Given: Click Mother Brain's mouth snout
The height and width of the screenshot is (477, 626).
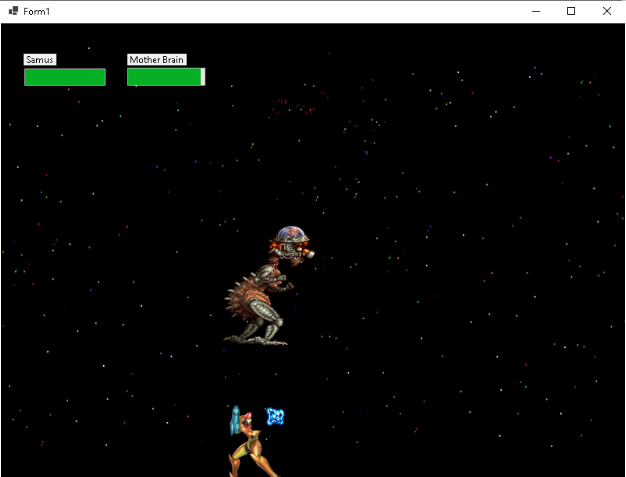Looking at the screenshot, I should (x=309, y=254).
